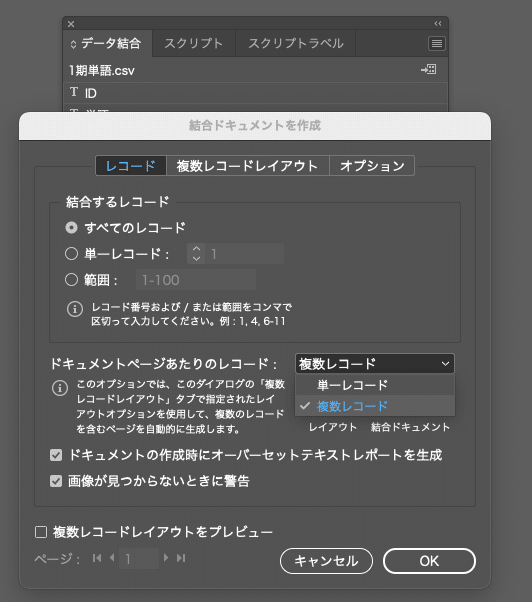The height and width of the screenshot is (602, 532).
Task: Click the レイアウト label under the dropdown
Action: point(333,427)
